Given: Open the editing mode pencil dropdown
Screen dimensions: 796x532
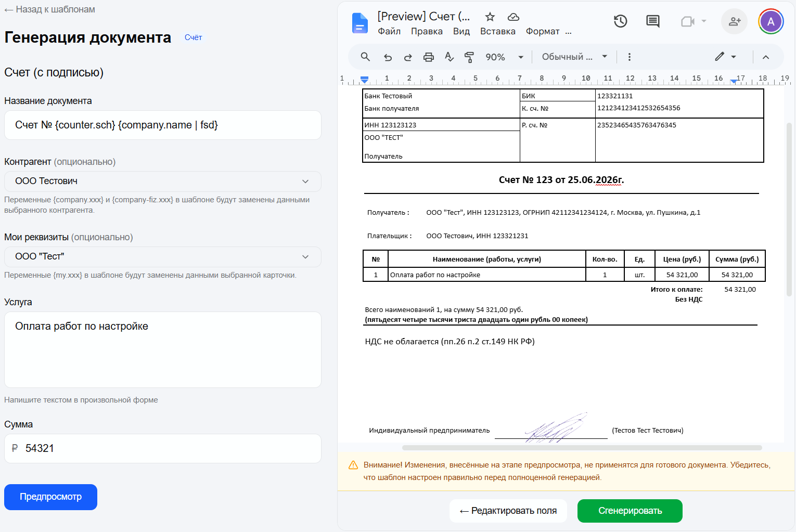Looking at the screenshot, I should [x=725, y=57].
